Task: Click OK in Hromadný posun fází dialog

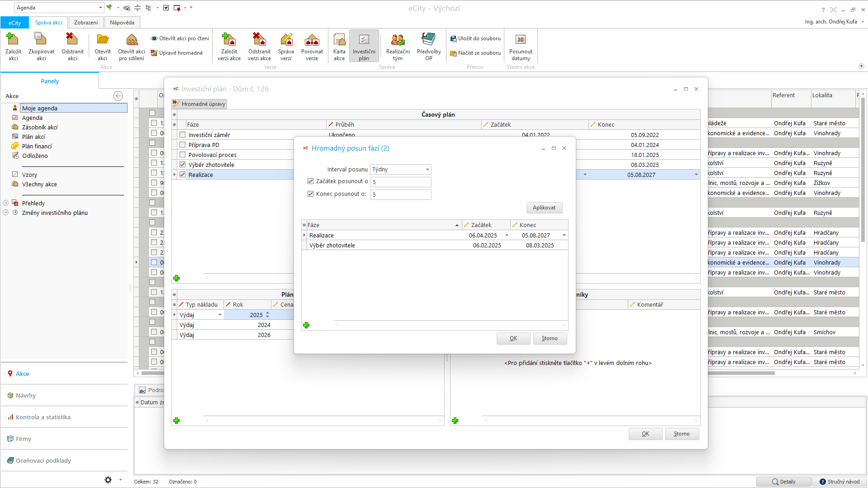Action: [x=513, y=338]
